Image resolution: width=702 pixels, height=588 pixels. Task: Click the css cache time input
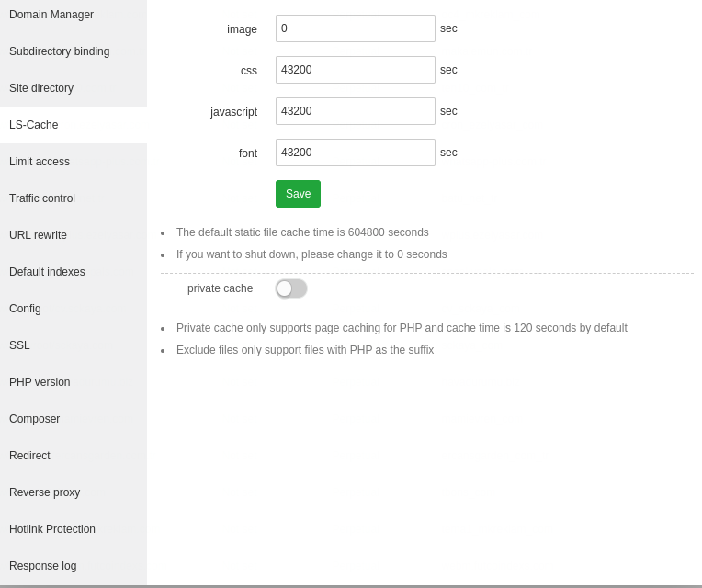point(356,70)
